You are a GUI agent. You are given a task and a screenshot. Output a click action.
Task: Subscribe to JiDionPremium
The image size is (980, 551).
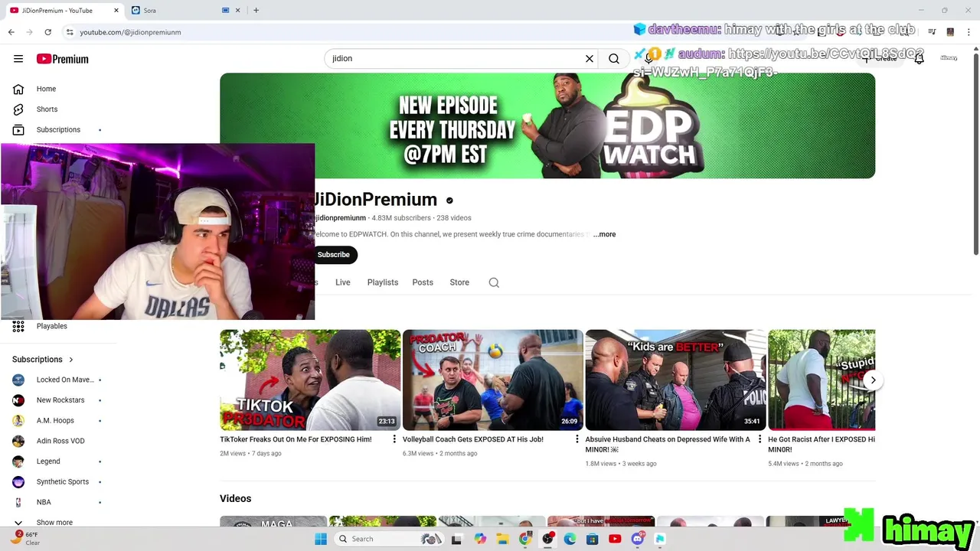[x=334, y=255]
